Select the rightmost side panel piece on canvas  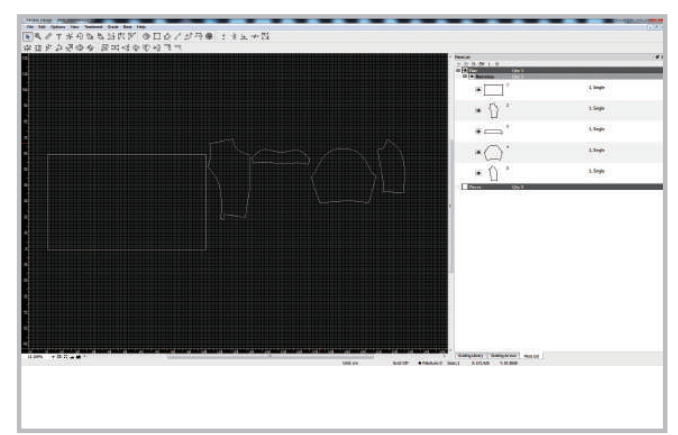(x=391, y=166)
